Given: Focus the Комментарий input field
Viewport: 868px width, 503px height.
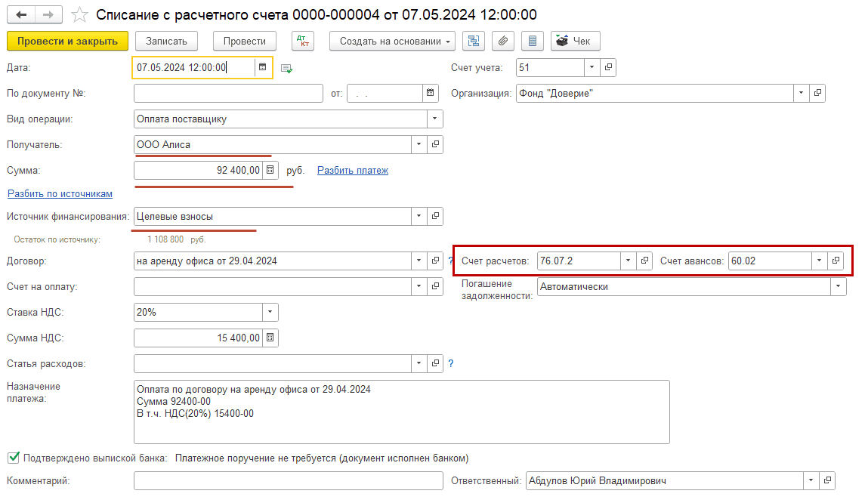Looking at the screenshot, I should (x=289, y=481).
